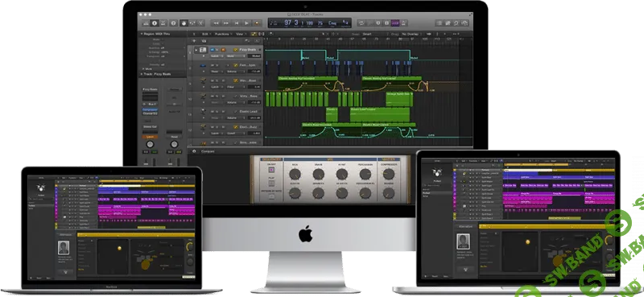Click the Quick Help question mark icon
Image resolution: width=644 pixels, height=297 pixels.
point(173,23)
